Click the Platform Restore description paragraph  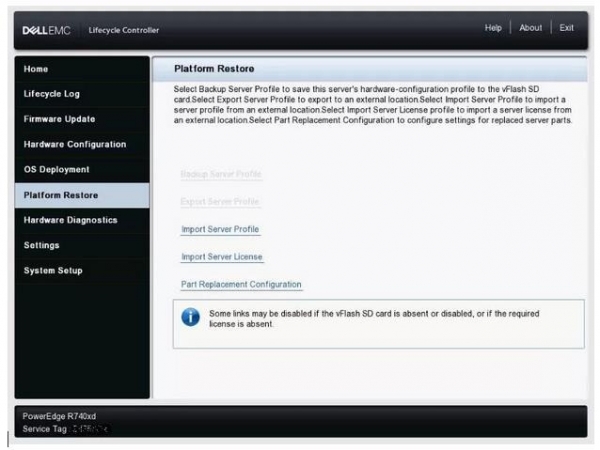[x=373, y=105]
